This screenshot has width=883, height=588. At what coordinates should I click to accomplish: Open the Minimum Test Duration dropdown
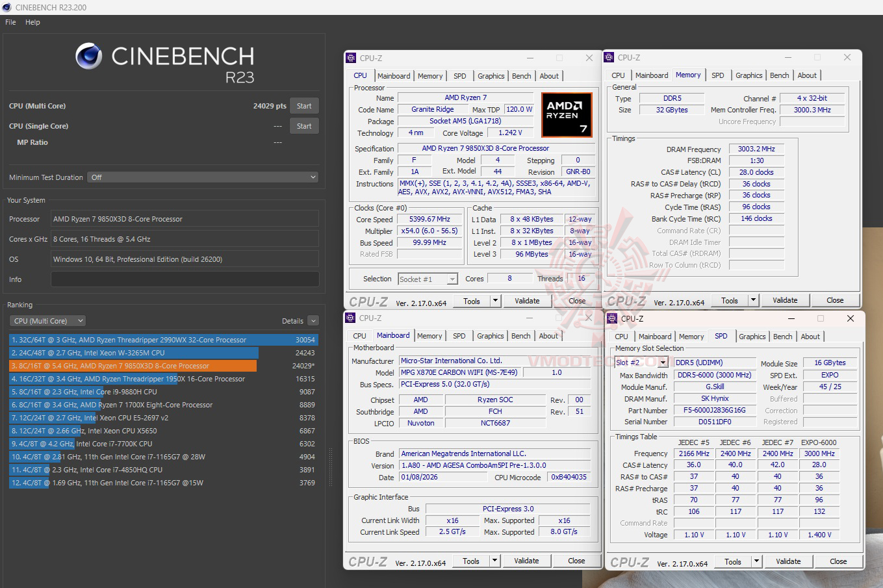tap(203, 177)
